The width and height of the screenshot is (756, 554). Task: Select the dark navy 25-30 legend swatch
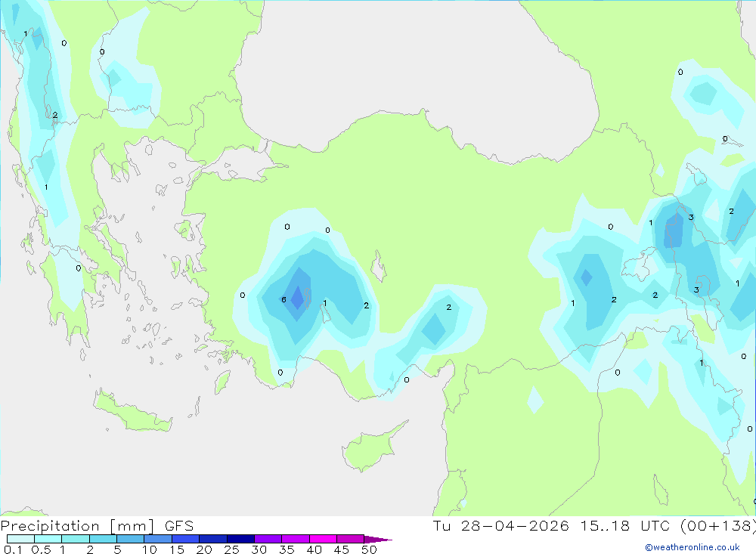click(240, 539)
